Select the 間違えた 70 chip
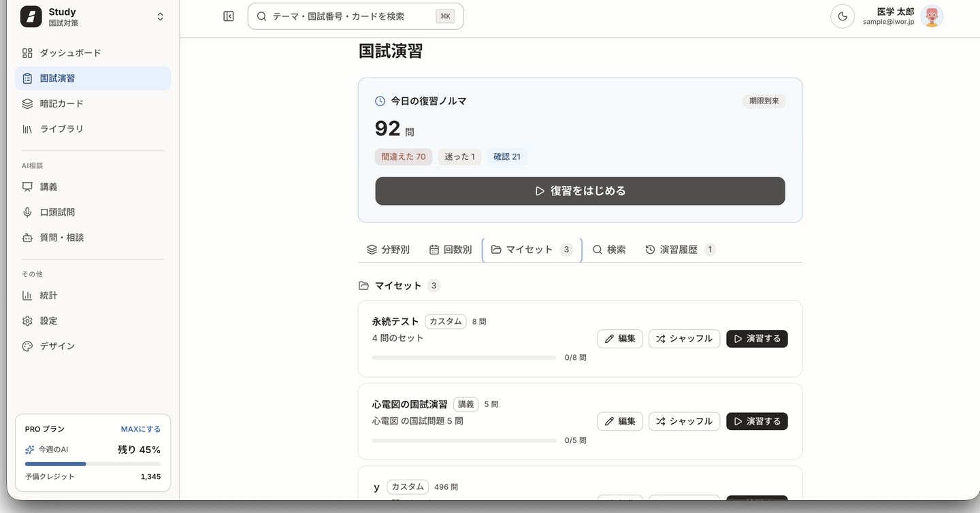The height and width of the screenshot is (513, 980). 404,157
